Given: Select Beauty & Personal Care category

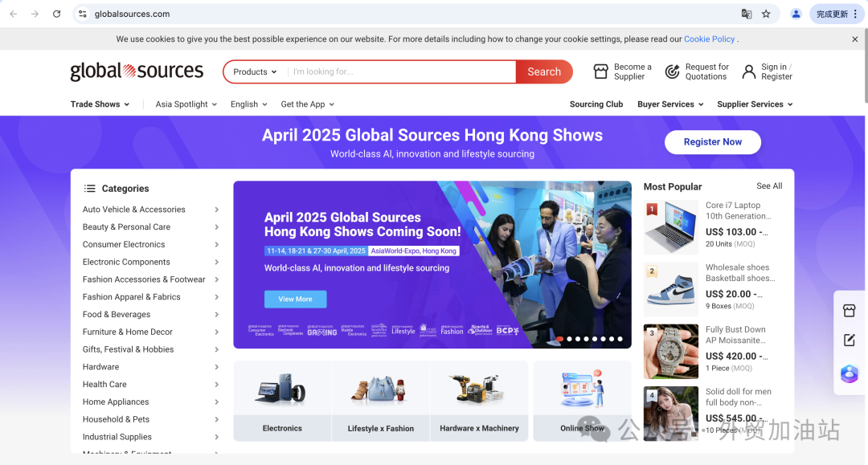Looking at the screenshot, I should click(126, 226).
